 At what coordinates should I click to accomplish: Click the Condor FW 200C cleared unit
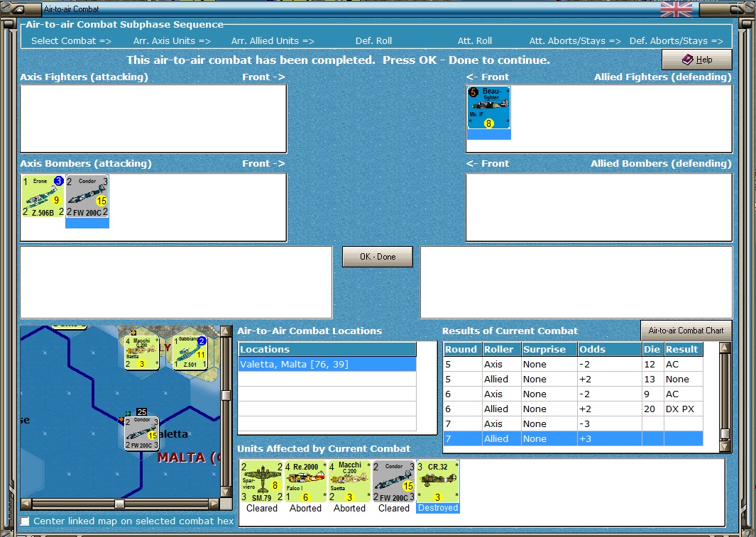(393, 482)
